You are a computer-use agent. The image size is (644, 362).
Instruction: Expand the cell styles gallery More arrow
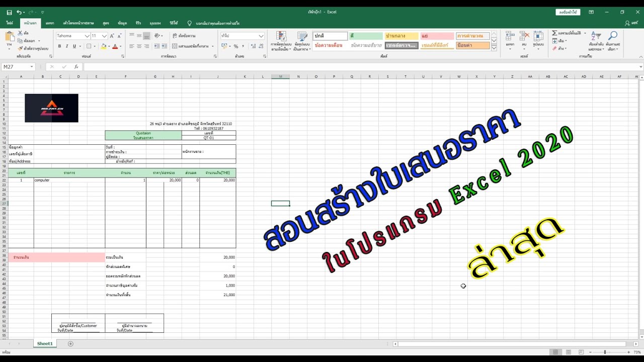click(x=494, y=48)
